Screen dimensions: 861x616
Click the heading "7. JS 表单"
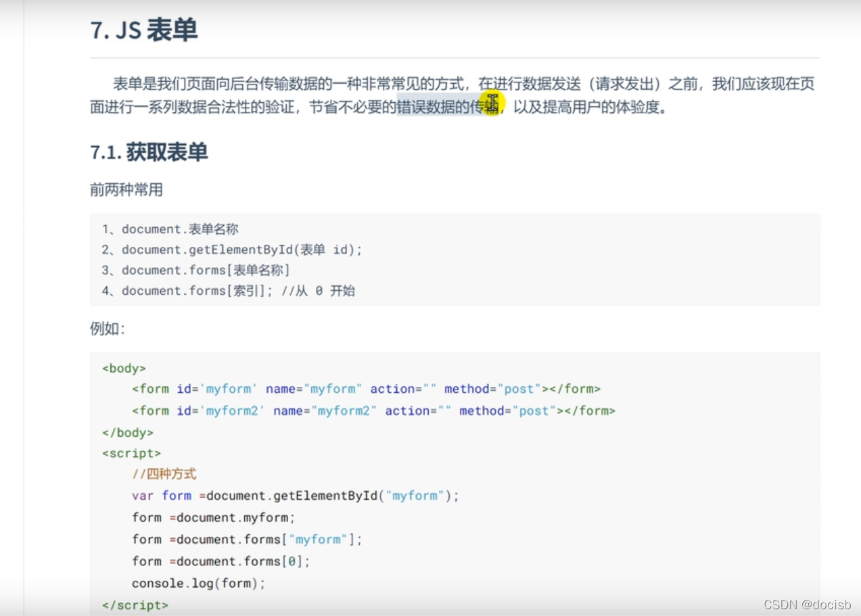tap(144, 31)
